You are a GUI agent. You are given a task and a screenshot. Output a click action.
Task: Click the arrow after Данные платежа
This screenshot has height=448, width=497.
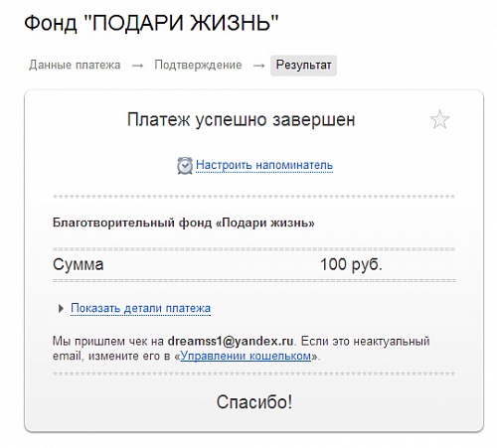[137, 66]
